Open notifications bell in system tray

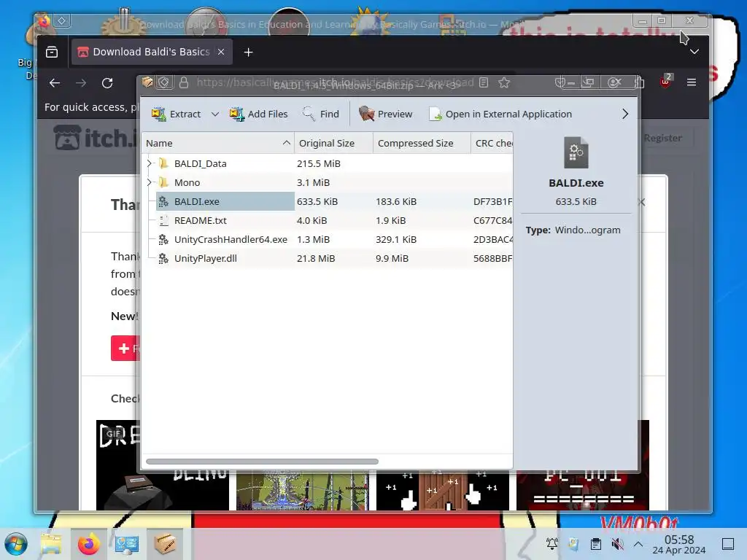[x=551, y=543]
